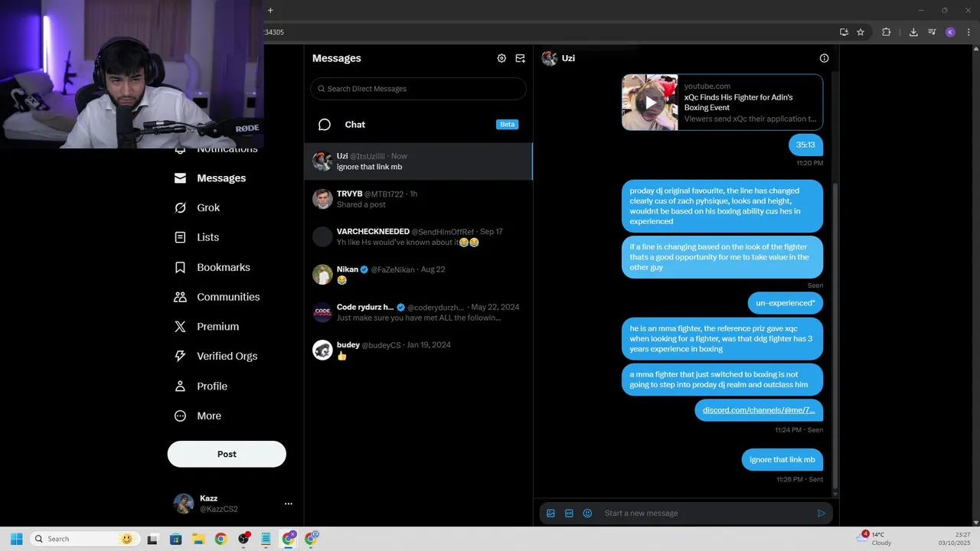Open the discord.com/channels link message
Image resolution: width=980 pixels, height=551 pixels.
point(759,410)
